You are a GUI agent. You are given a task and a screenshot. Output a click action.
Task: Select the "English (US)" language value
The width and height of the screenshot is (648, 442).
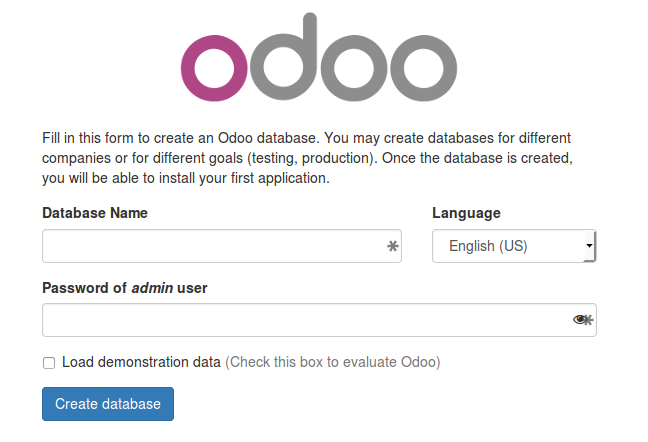pyautogui.click(x=488, y=246)
